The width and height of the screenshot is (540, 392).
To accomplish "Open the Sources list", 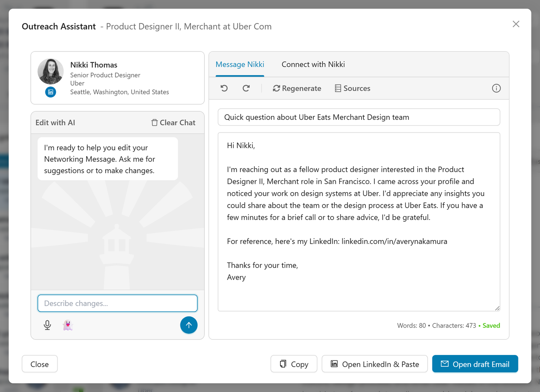I will [352, 88].
